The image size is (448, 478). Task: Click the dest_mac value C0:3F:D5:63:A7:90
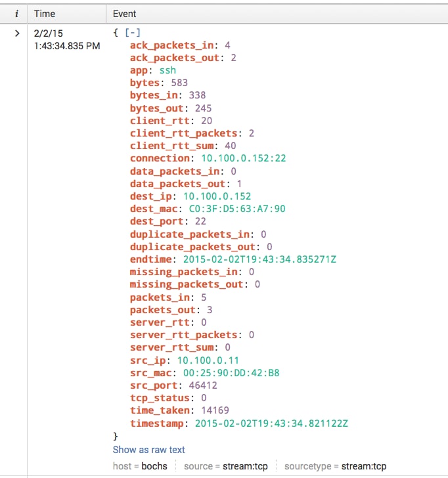point(237,209)
